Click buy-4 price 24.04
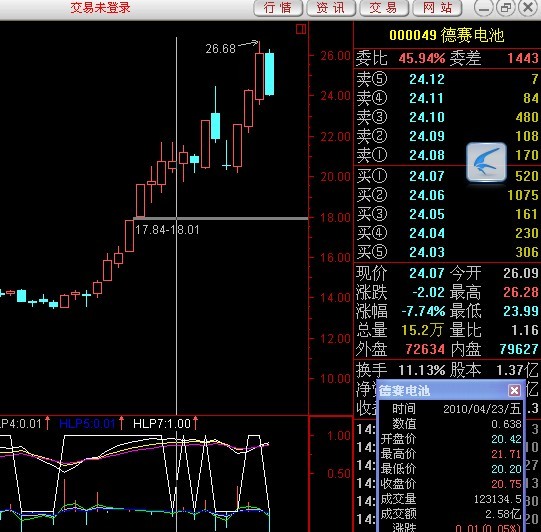The image size is (541, 532). pyautogui.click(x=427, y=233)
